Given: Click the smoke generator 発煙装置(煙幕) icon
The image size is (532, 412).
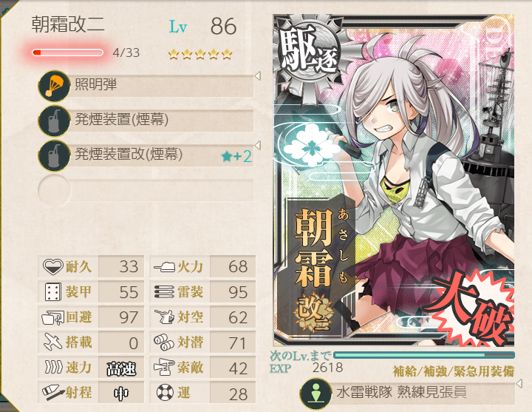Looking at the screenshot, I should tap(54, 121).
